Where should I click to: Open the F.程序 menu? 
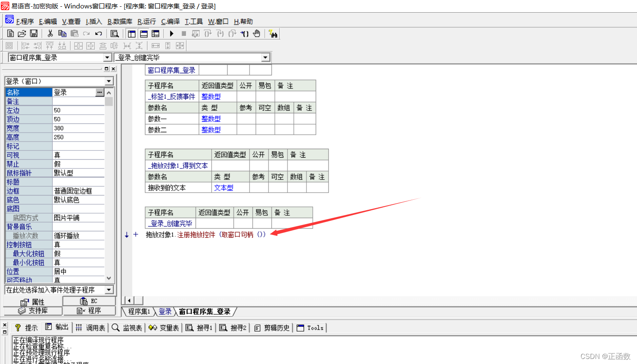25,21
